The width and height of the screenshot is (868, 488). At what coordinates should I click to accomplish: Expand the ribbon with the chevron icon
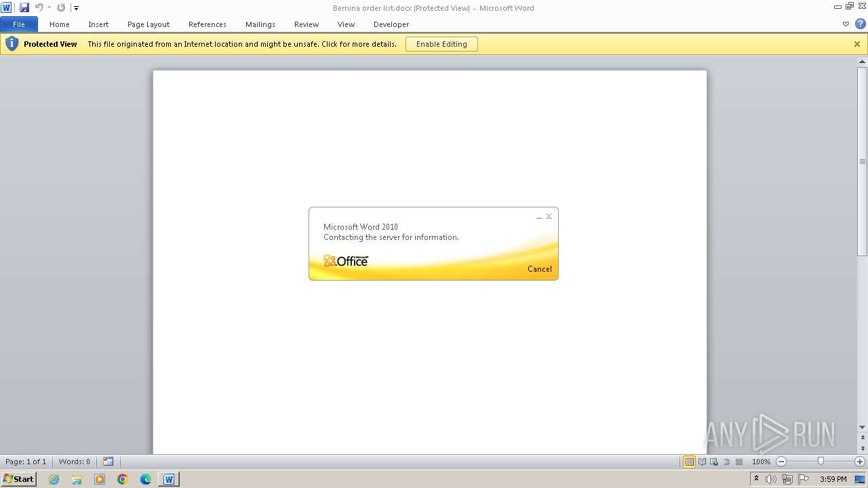click(x=846, y=24)
